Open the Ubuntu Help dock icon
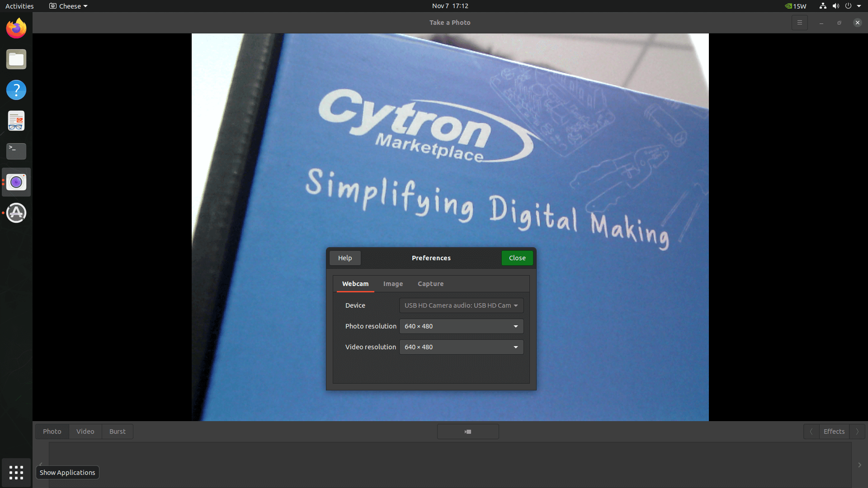The image size is (868, 488). 16,90
